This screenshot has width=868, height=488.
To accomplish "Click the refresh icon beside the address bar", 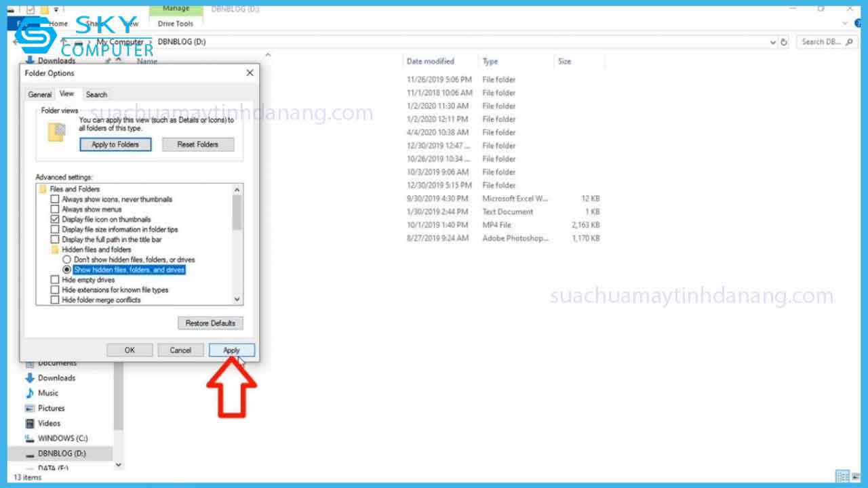I will pos(784,41).
